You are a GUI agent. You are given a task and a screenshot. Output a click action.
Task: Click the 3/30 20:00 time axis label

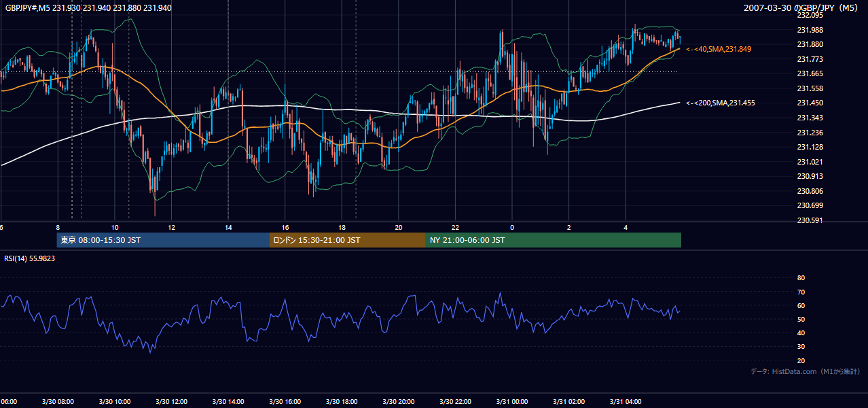click(399, 402)
